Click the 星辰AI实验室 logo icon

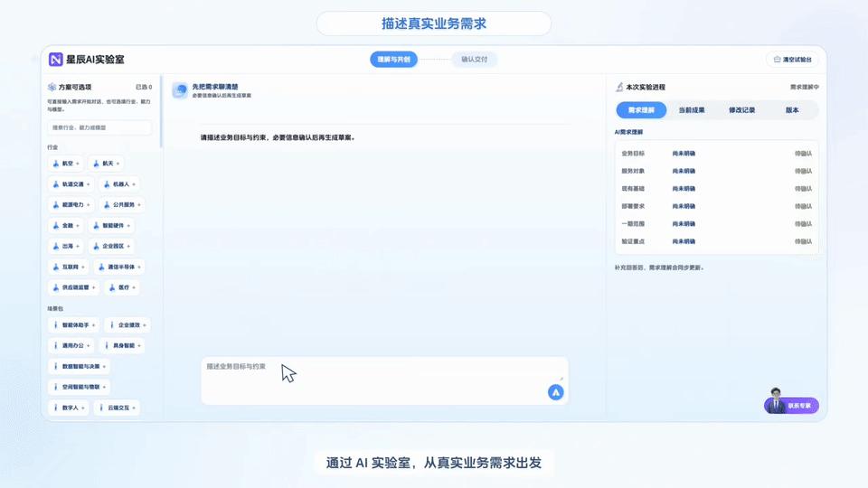(x=55, y=60)
